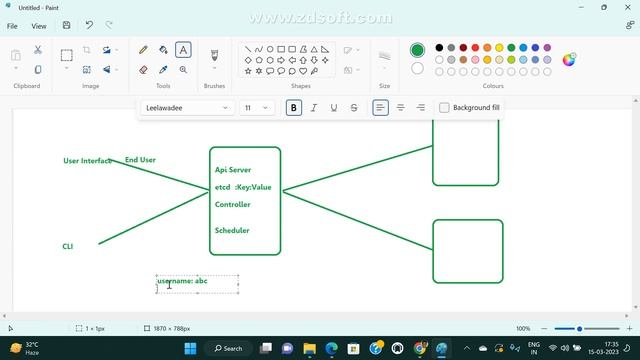
Task: Select the Fill bucket tool
Action: (x=163, y=50)
